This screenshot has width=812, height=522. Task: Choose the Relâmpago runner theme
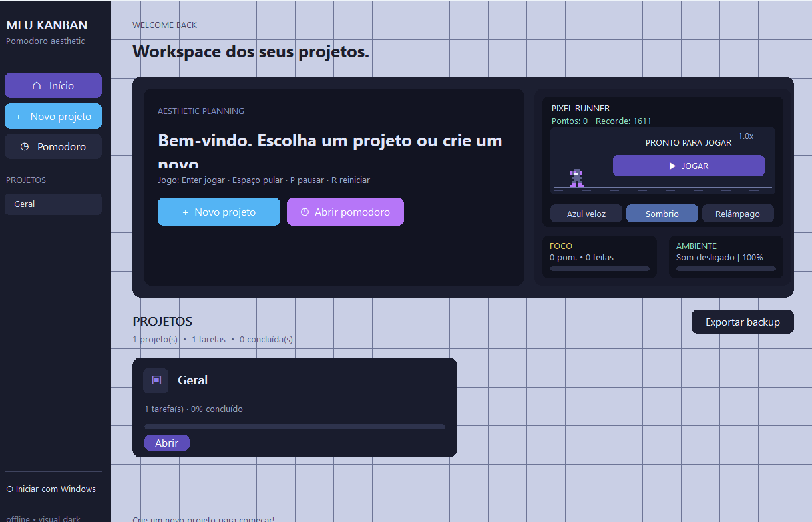pyautogui.click(x=737, y=214)
